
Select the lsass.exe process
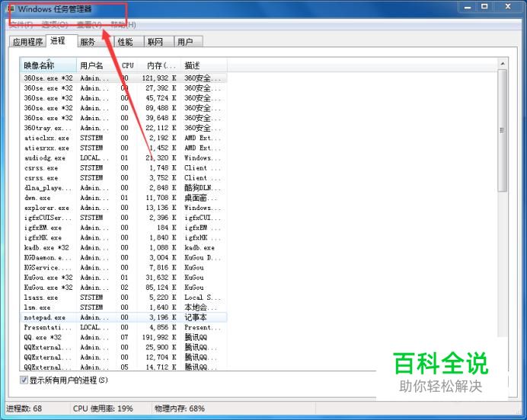tap(123, 297)
